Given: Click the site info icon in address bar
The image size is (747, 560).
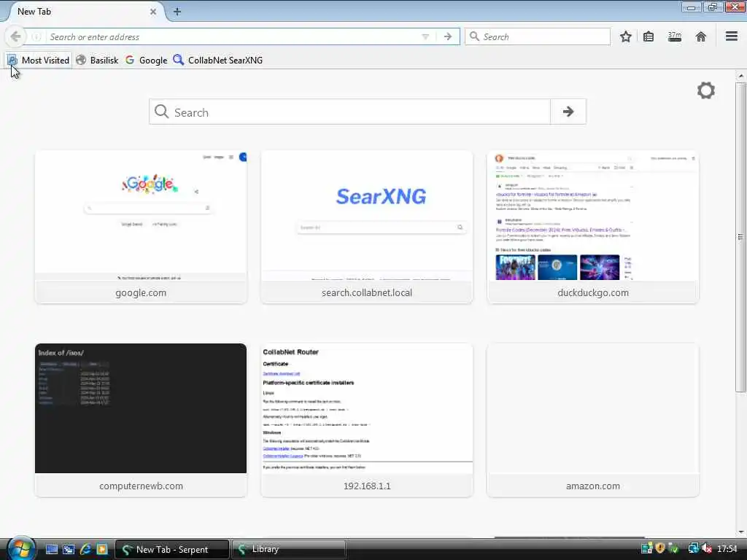Looking at the screenshot, I should (x=36, y=36).
